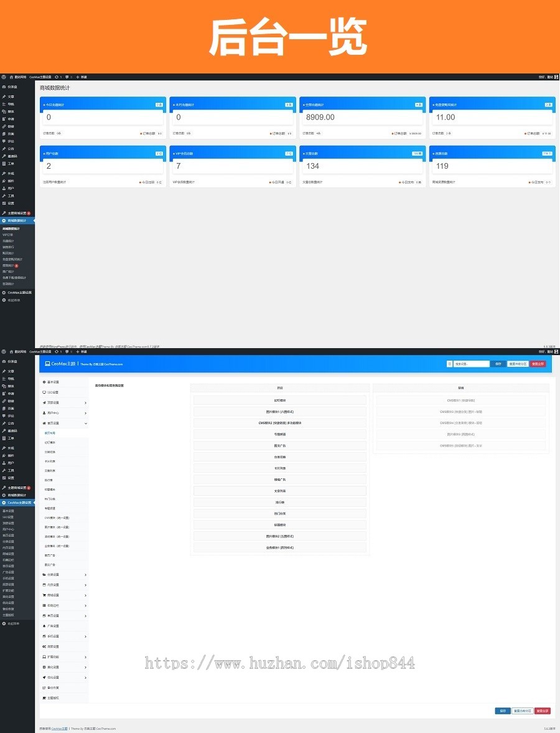The width and height of the screenshot is (560, 733).
Task: Open 商城设置 cart icon in the CeoMax panel
Action: click(44, 595)
